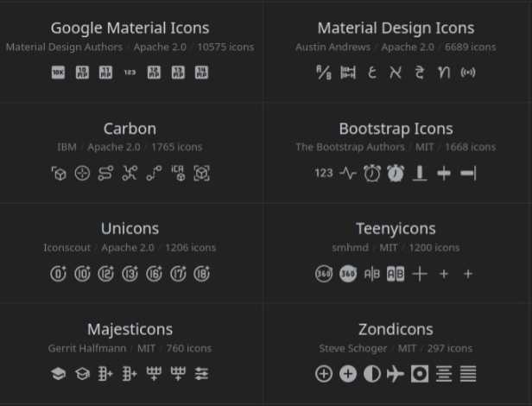
Task: Select the abacus icon in Material Design Icons
Action: coord(348,73)
